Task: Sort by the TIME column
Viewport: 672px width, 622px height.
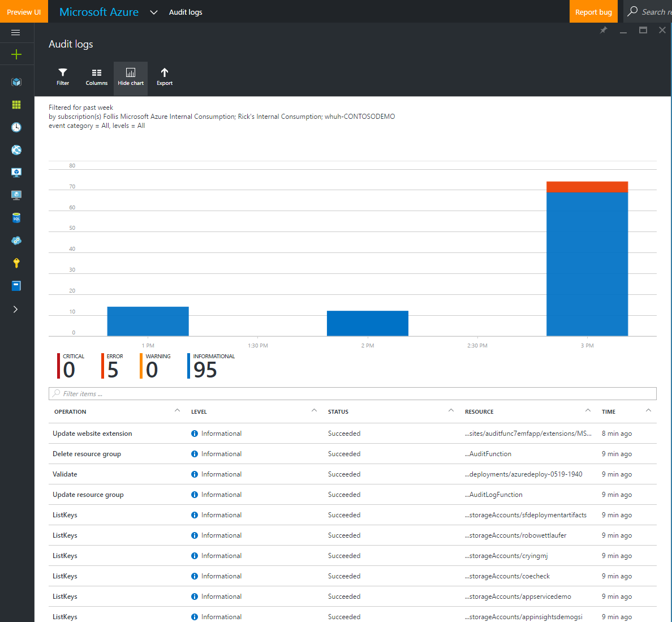Action: coord(609,411)
